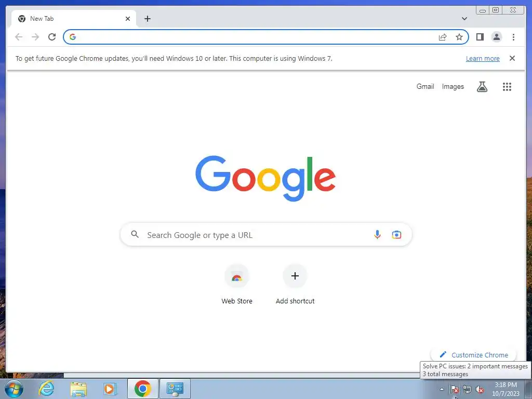532x399 pixels.
Task: Click the Google logo
Action: coord(265,178)
